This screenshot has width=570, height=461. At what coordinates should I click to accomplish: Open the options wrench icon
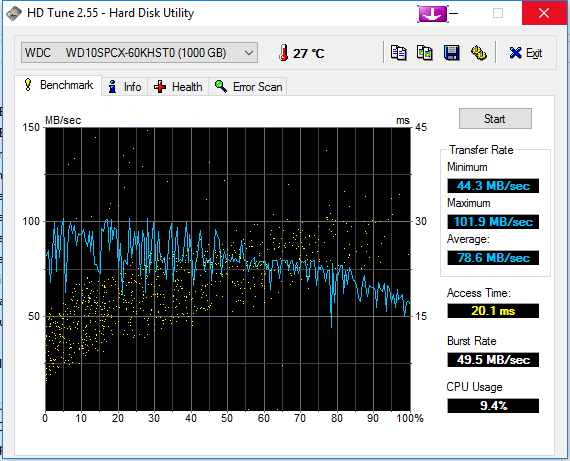coord(478,53)
